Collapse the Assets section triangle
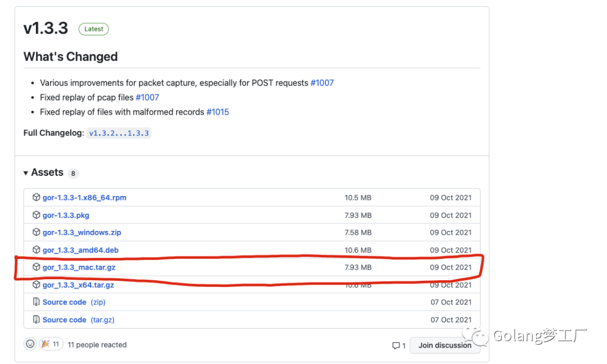This screenshot has height=364, width=607. pos(26,173)
